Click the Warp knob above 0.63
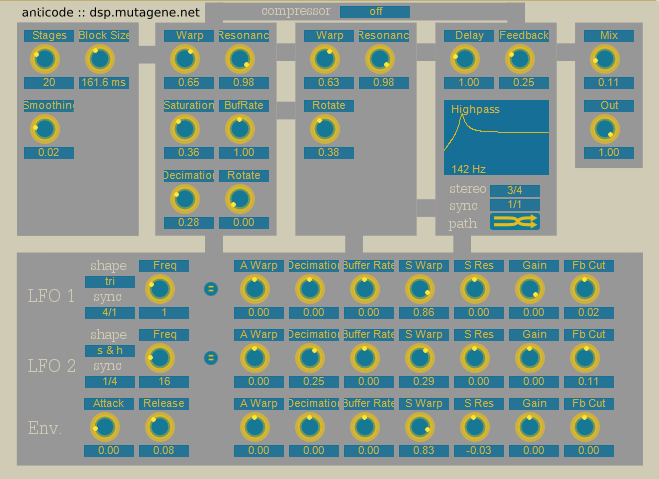Viewport: 659px width, 479px height. [x=325, y=59]
